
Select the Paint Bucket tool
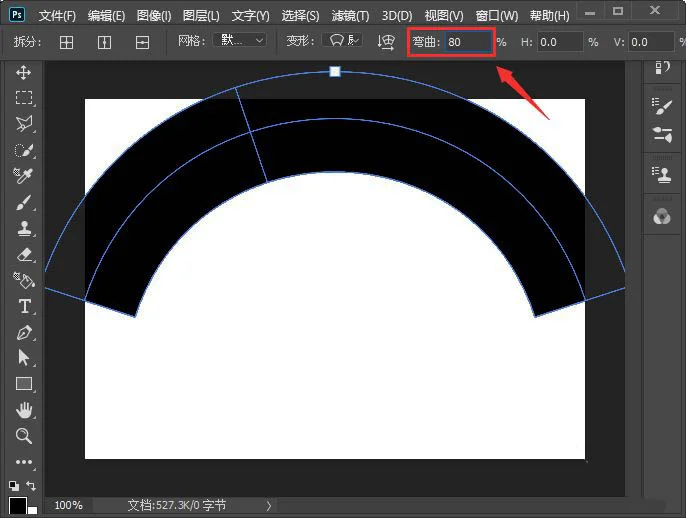[x=23, y=280]
